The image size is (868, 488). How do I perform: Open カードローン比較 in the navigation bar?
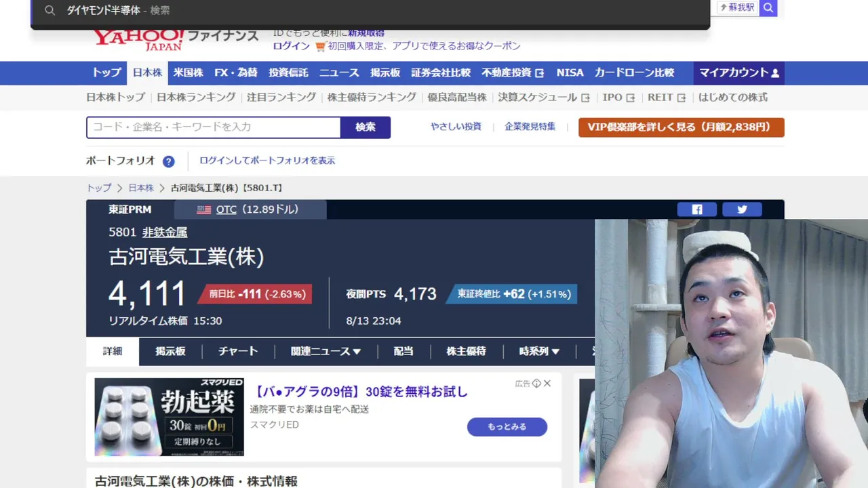point(634,73)
